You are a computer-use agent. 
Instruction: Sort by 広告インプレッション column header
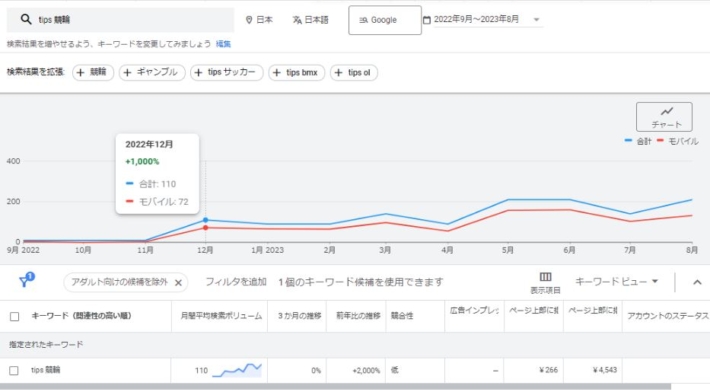coord(475,311)
